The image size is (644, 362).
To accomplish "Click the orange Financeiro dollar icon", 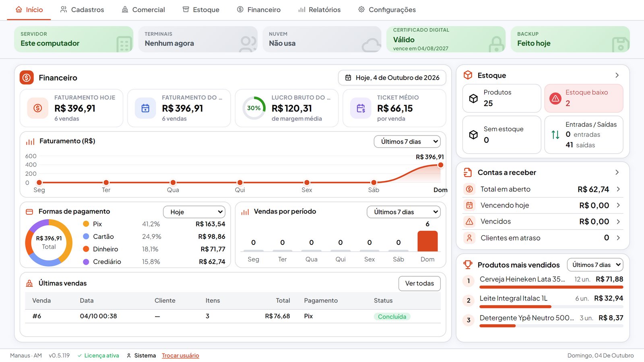I will pos(27,78).
